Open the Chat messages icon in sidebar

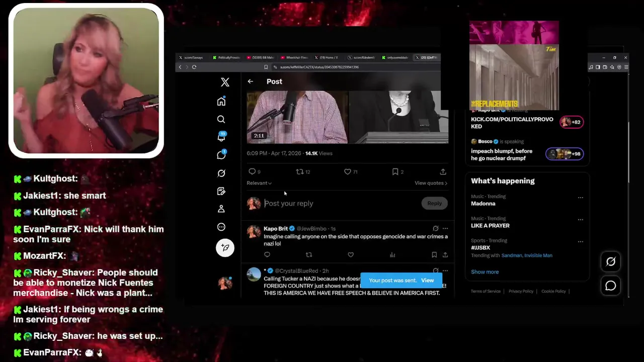221,155
